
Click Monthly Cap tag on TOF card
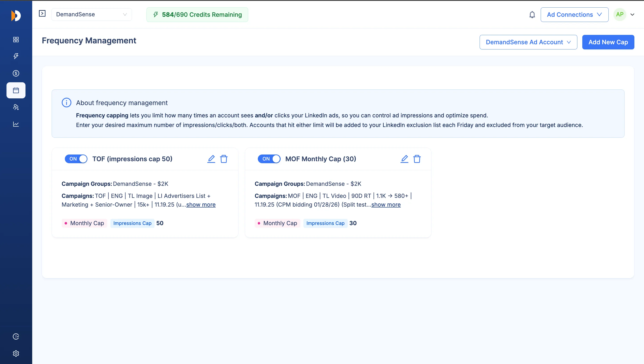pos(84,223)
